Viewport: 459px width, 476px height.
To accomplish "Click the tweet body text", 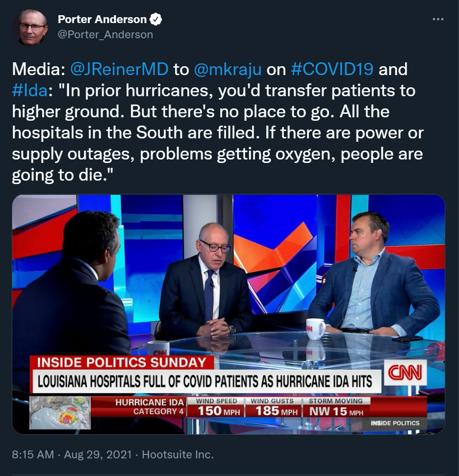I will pyautogui.click(x=218, y=122).
